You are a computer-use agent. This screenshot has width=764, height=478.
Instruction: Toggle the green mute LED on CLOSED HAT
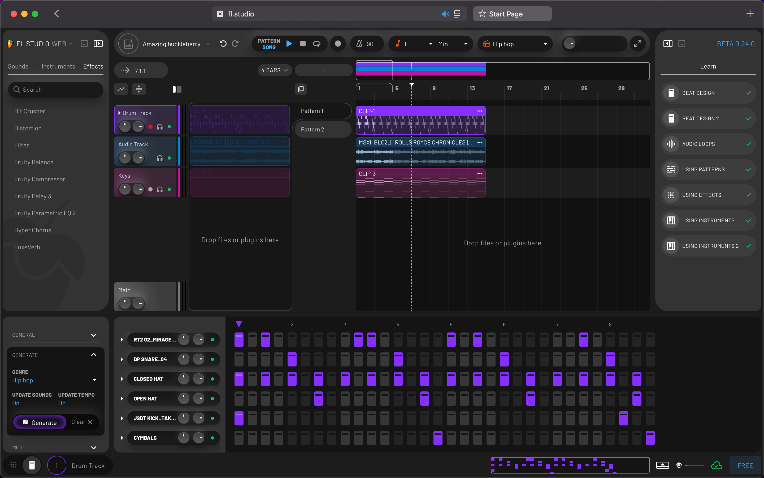click(x=212, y=379)
